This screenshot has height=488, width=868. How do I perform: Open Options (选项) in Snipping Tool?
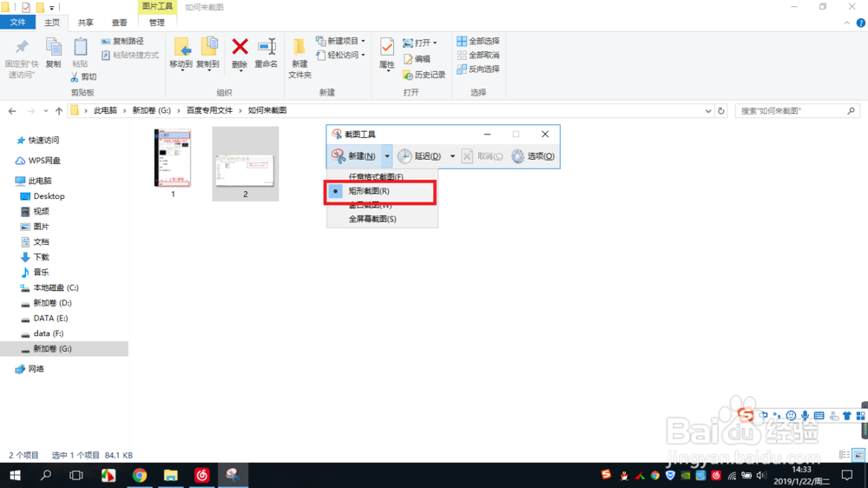(x=533, y=156)
